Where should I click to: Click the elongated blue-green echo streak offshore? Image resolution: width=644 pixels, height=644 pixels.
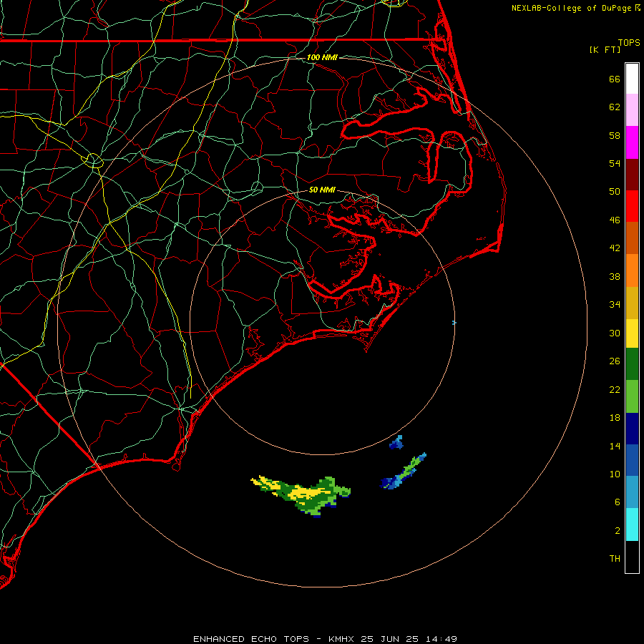click(x=404, y=472)
